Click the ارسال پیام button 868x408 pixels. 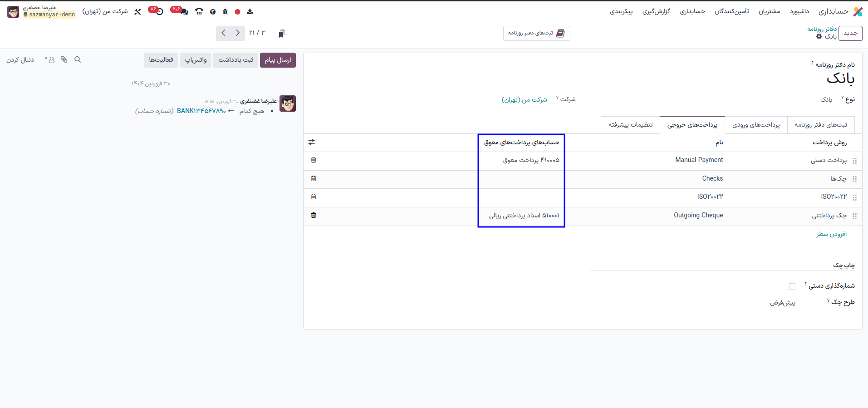278,60
